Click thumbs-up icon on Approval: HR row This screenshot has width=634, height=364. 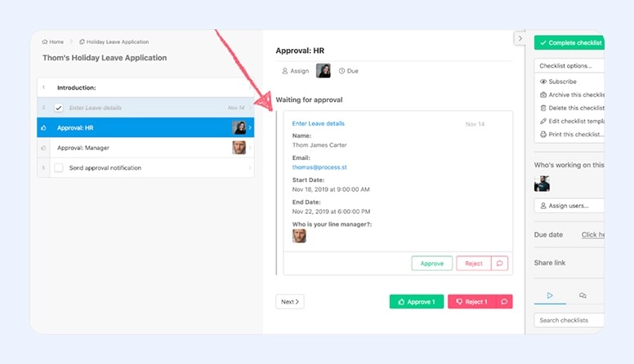(x=43, y=127)
